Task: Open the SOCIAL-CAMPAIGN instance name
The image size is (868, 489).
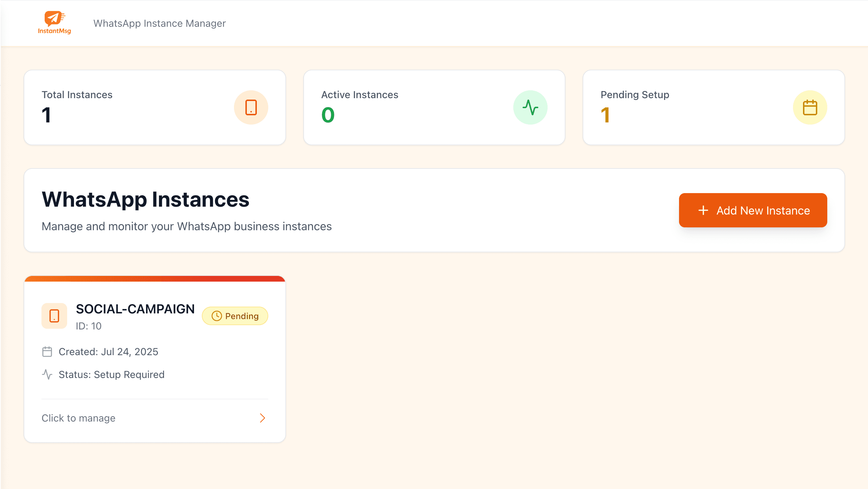Action: point(135,309)
